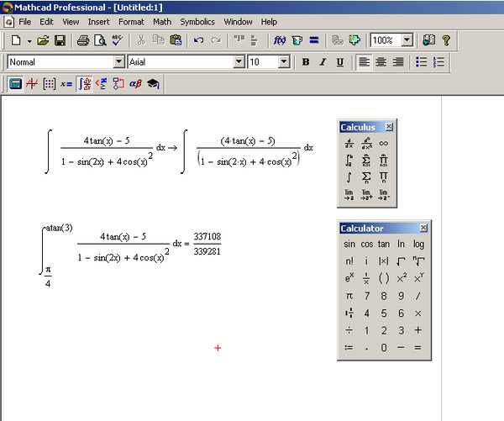Align text right
This screenshot has width=504, height=421.
click(x=398, y=61)
